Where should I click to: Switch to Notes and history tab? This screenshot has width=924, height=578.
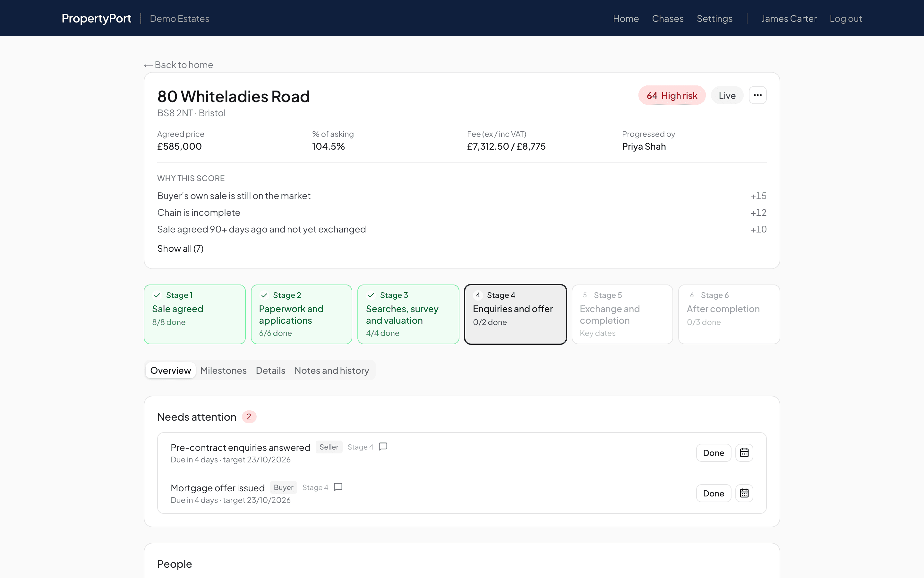(332, 371)
